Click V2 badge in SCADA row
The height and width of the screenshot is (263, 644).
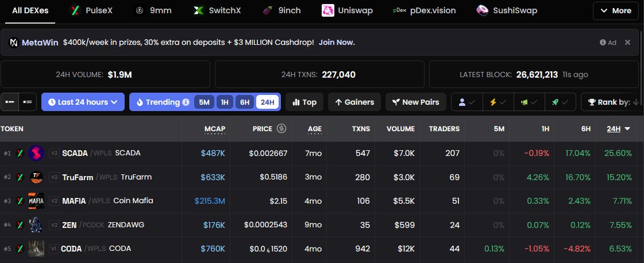tap(54, 153)
